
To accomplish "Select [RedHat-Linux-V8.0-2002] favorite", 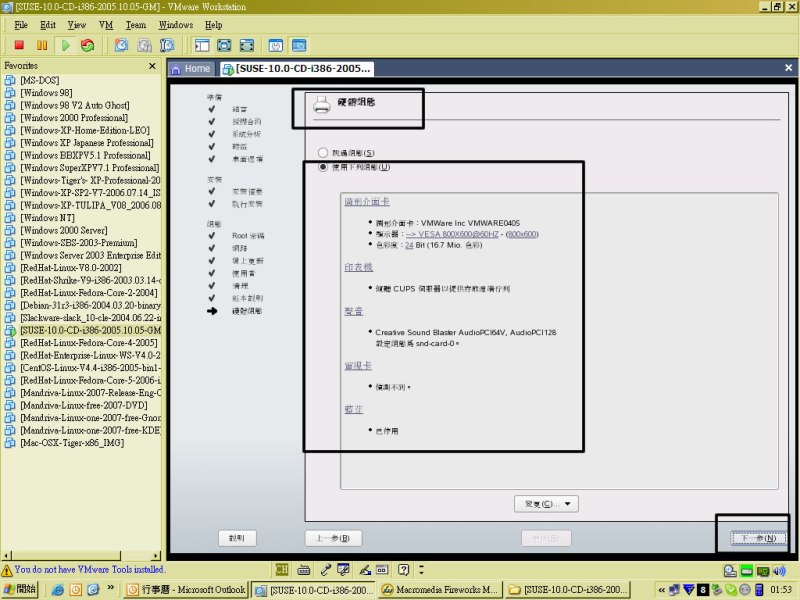I will pos(71,268).
